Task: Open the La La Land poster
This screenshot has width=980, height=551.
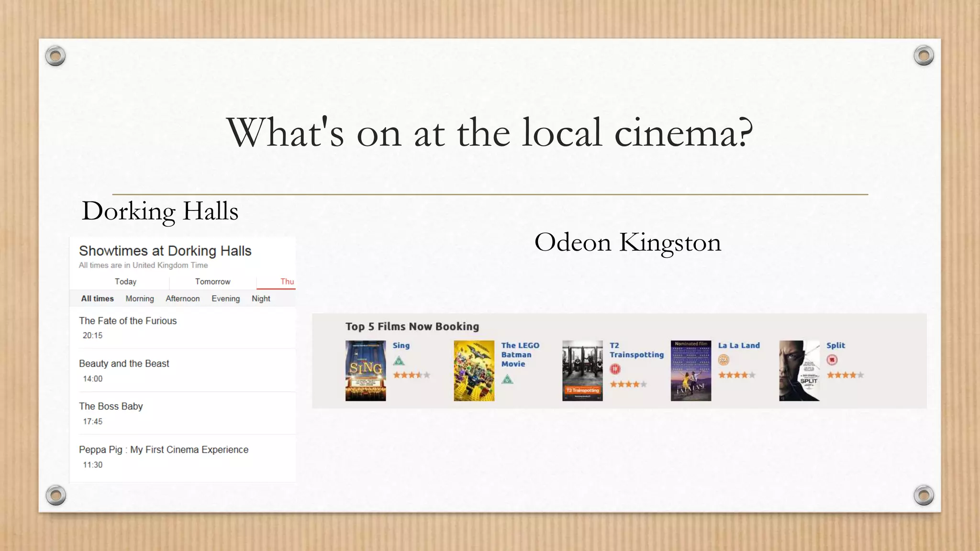Action: 691,371
